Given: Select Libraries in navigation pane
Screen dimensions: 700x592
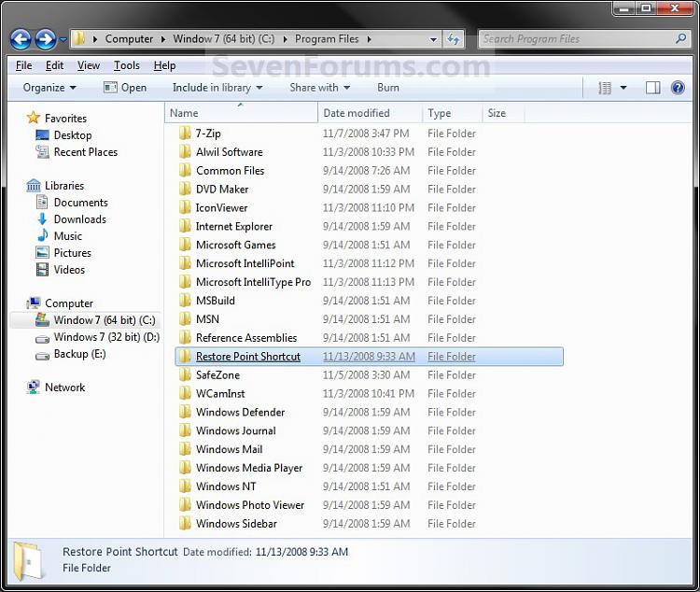Looking at the screenshot, I should (55, 186).
